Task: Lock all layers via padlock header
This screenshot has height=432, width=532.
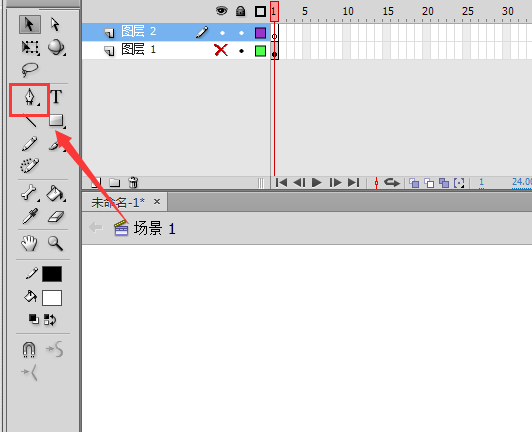Action: pos(241,11)
